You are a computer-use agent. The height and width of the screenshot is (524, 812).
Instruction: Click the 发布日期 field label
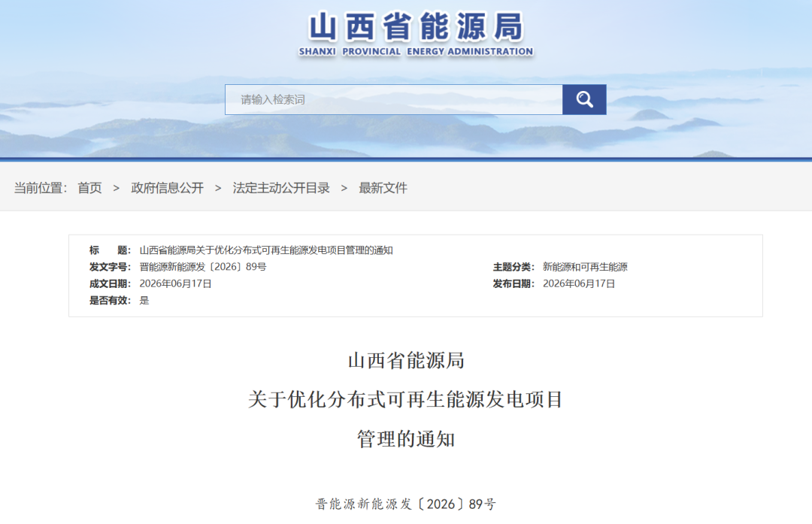(x=514, y=283)
